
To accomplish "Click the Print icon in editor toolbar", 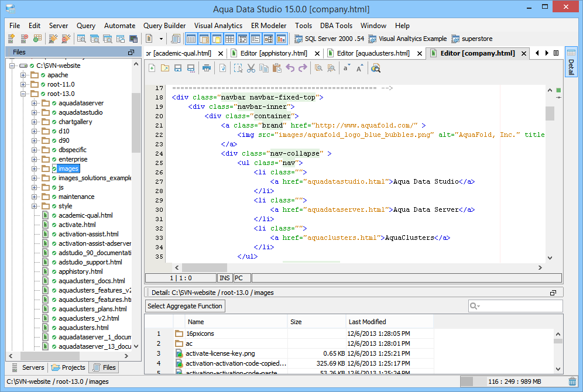I will 206,68.
